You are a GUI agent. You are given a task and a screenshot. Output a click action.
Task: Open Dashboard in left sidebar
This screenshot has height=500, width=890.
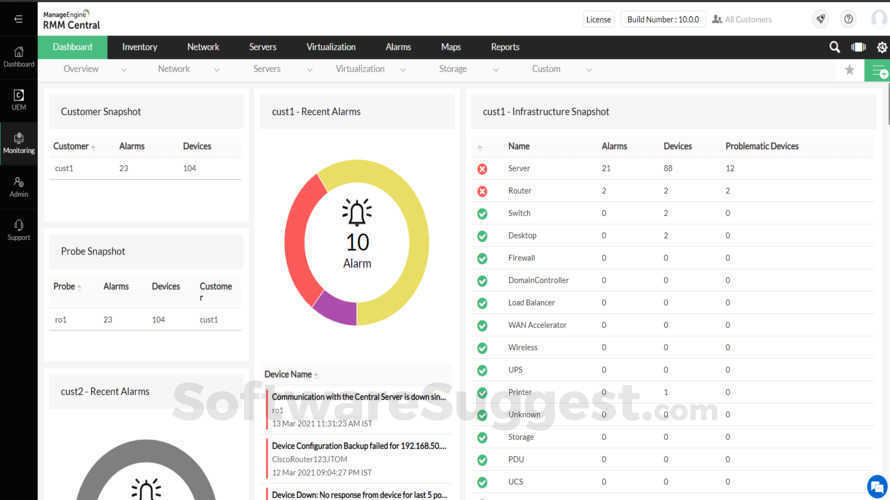(x=19, y=57)
